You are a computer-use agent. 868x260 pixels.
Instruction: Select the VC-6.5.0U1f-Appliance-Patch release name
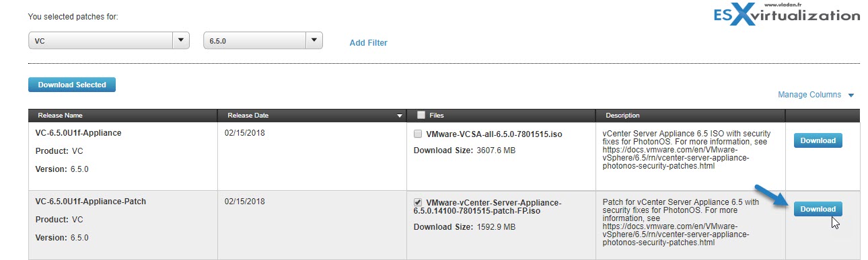[x=91, y=202]
